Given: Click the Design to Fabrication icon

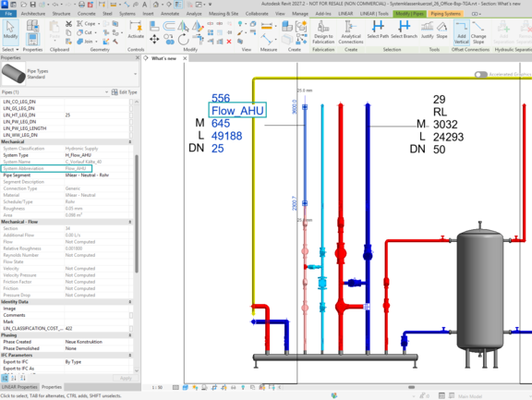Looking at the screenshot, I should (323, 32).
